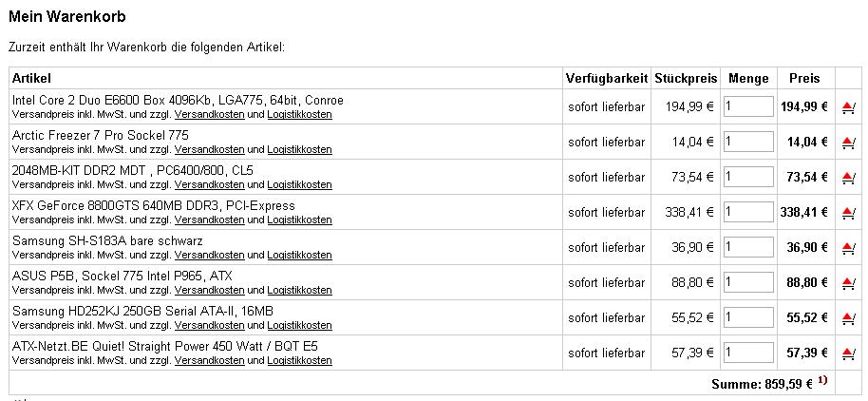
Task: Select quantity field for ASUS P5B
Action: (748, 282)
